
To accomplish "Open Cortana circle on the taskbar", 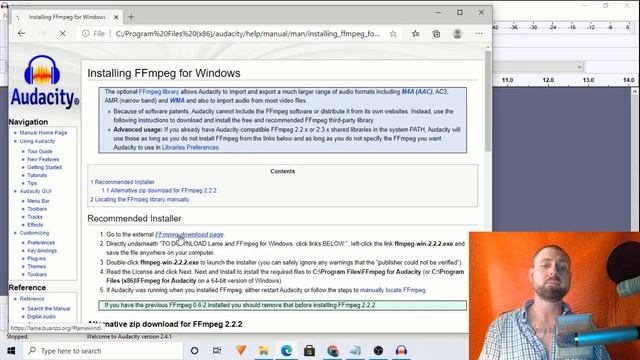I will pyautogui.click(x=194, y=351).
